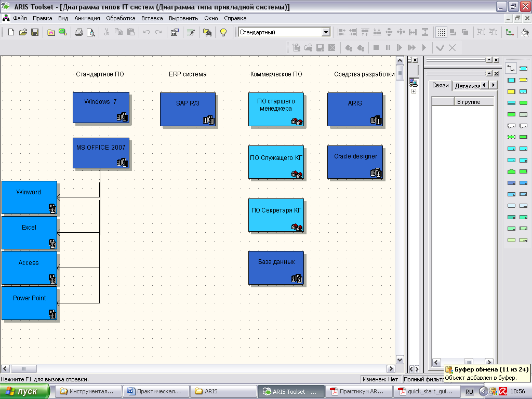Click the fast-forward animation control
The image size is (532, 399).
411,47
